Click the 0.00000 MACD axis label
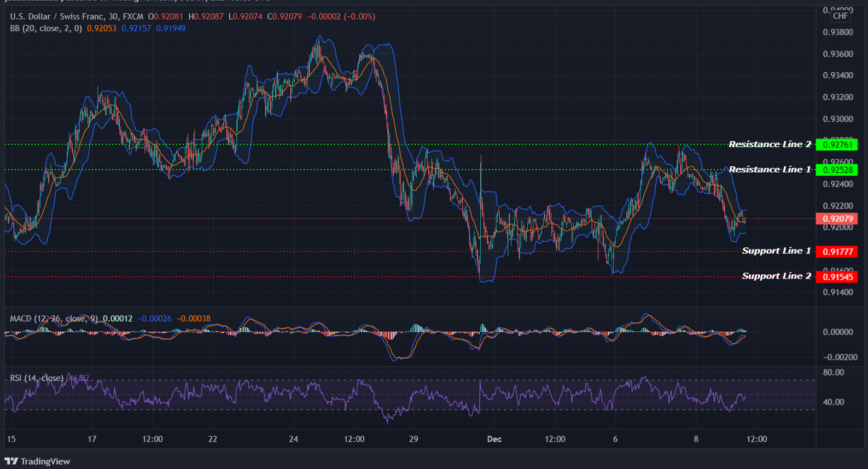Screen dimensions: 868x469 pyautogui.click(x=838, y=332)
